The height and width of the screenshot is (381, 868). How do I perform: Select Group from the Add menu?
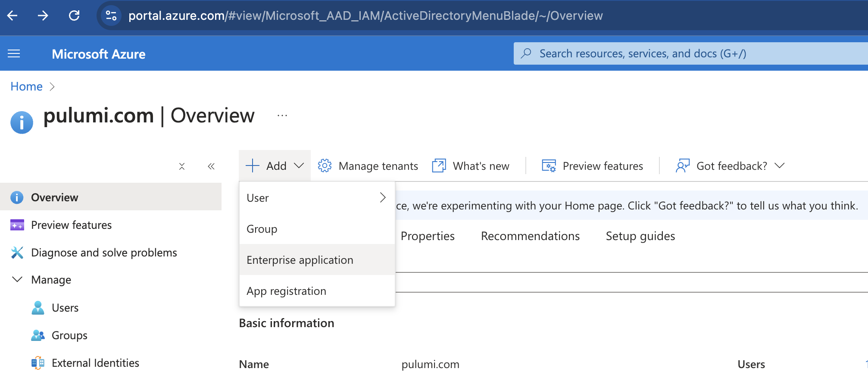click(317, 229)
